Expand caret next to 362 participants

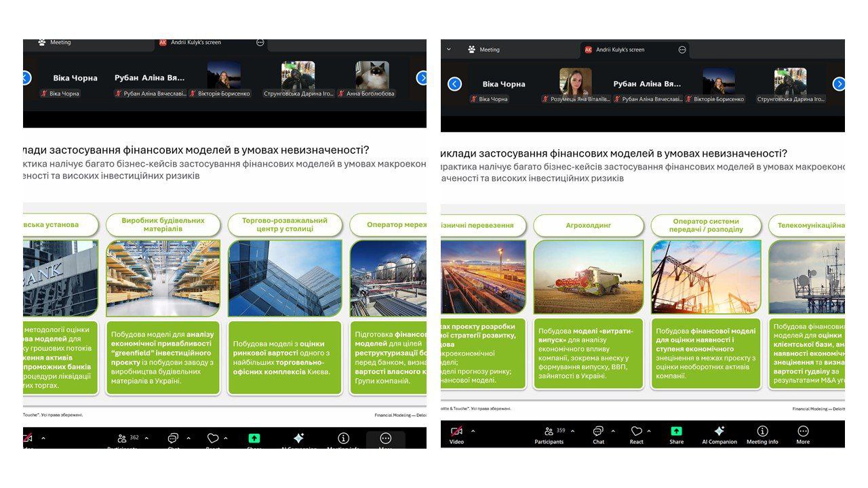(146, 439)
